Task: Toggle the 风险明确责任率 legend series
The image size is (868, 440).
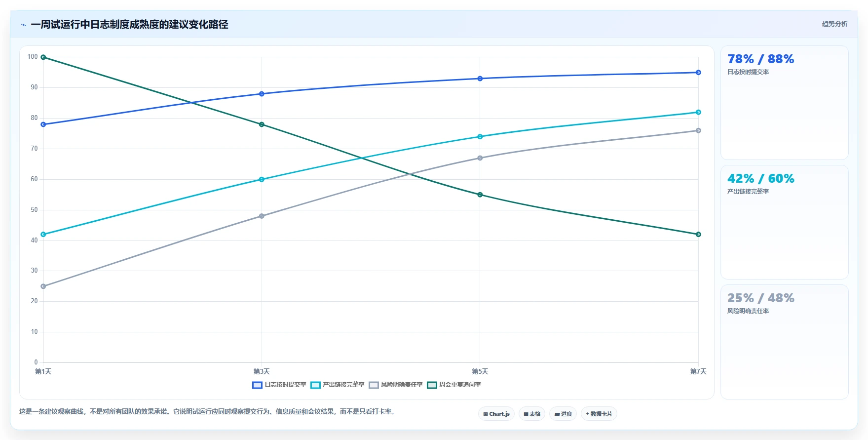Action: [x=396, y=385]
